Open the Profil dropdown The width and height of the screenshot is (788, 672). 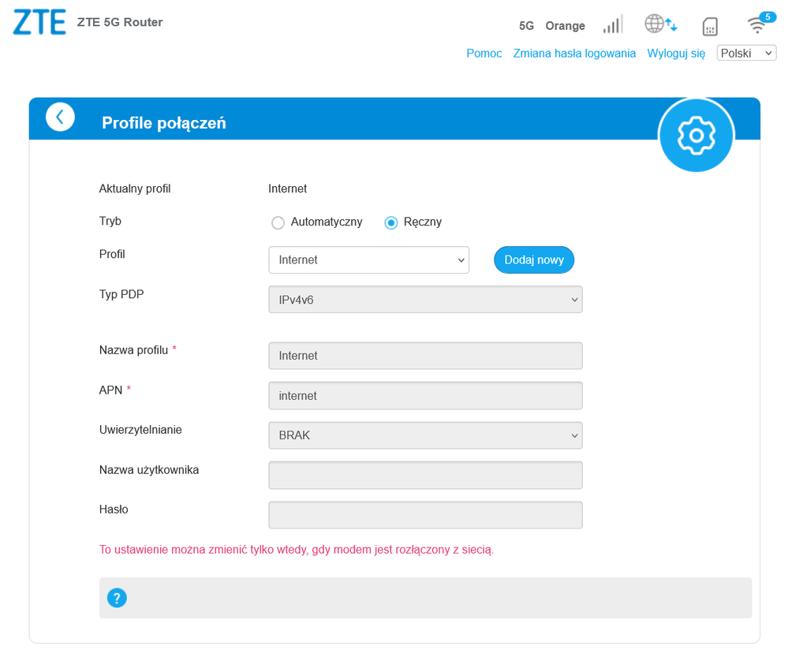(368, 259)
